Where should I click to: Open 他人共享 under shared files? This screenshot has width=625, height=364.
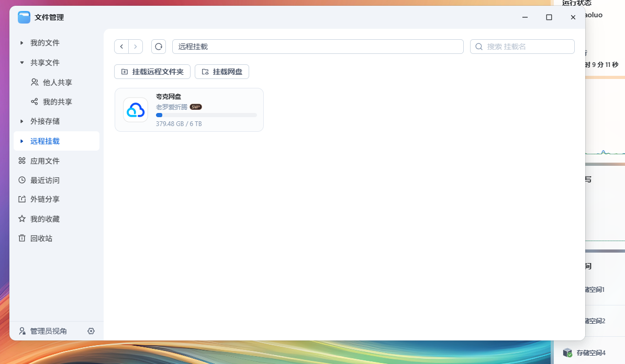(x=58, y=83)
